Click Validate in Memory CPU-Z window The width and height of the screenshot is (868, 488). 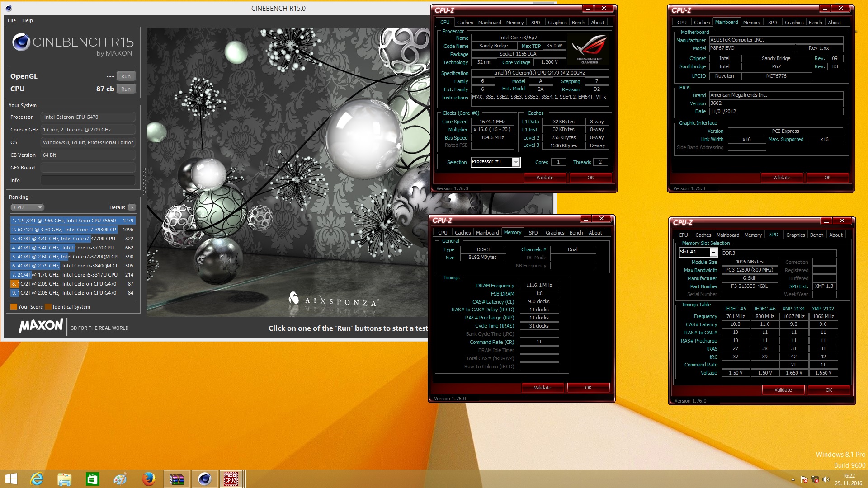[x=542, y=388]
